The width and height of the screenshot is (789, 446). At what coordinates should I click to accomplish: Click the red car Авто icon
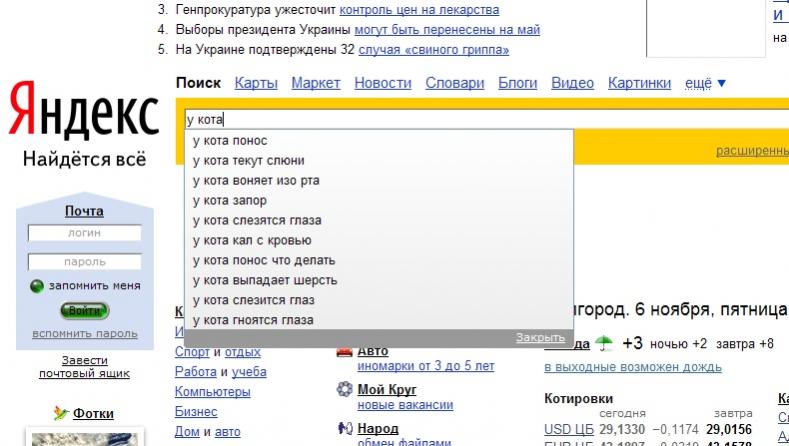(344, 352)
